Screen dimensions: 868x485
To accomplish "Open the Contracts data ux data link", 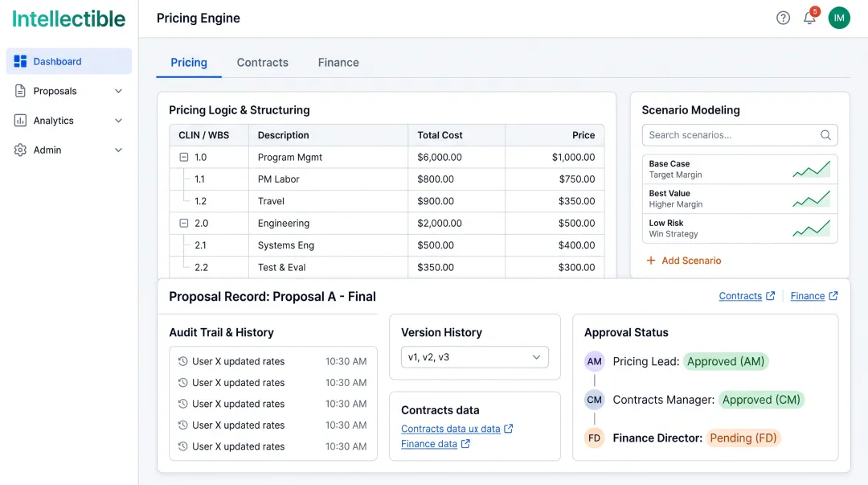I will (x=451, y=429).
